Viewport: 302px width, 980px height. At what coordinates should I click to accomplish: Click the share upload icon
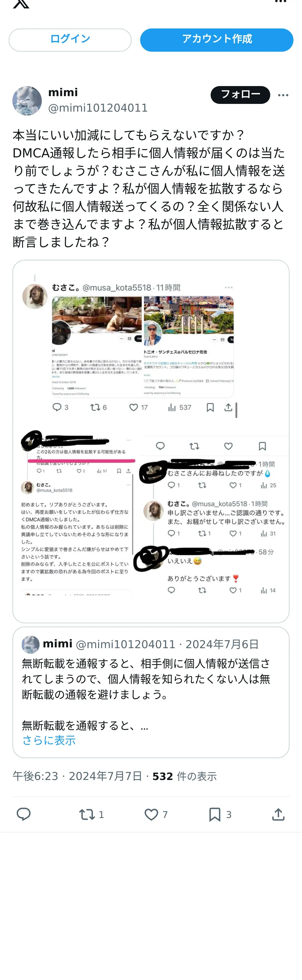(279, 814)
